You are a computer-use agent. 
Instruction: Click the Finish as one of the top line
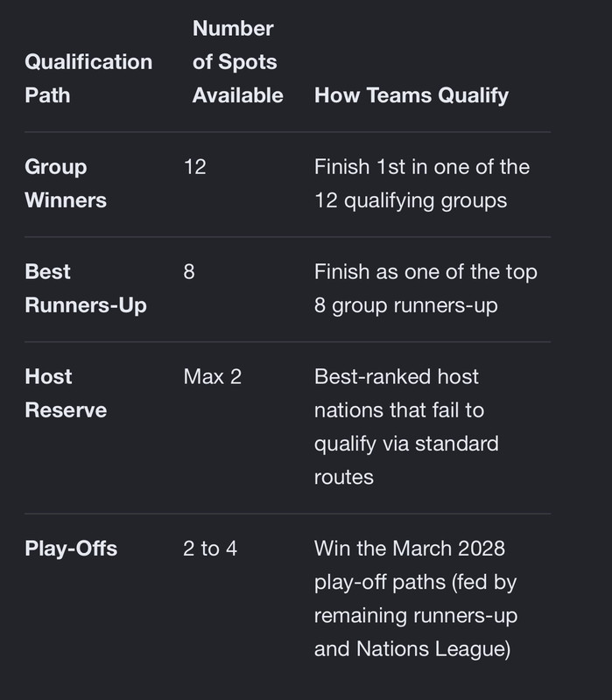[x=426, y=272]
